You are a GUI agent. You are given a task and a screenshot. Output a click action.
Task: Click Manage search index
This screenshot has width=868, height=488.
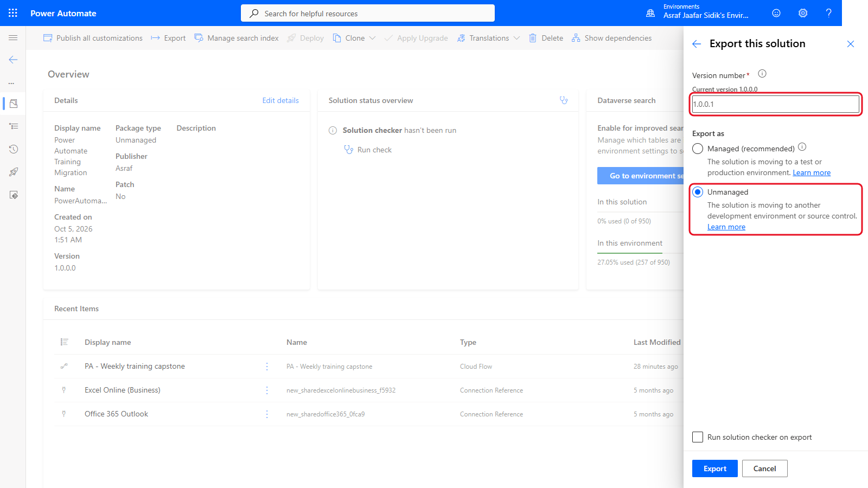(x=237, y=38)
